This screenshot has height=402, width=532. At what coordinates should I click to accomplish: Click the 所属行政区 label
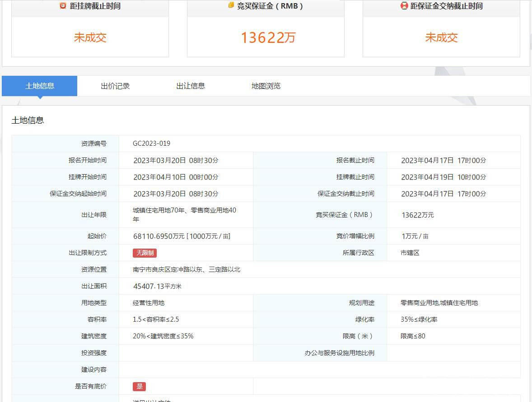[358, 253]
